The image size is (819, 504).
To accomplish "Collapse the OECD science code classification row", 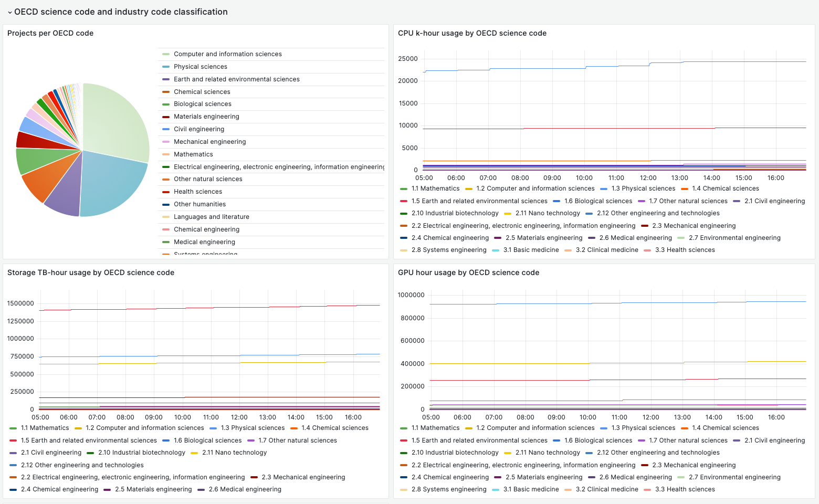I will (10, 12).
